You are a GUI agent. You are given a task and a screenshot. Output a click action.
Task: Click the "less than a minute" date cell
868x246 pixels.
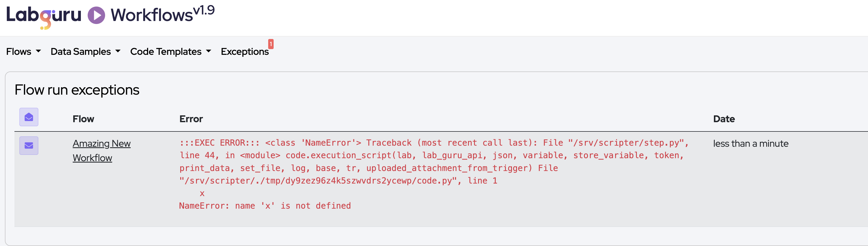click(x=750, y=144)
